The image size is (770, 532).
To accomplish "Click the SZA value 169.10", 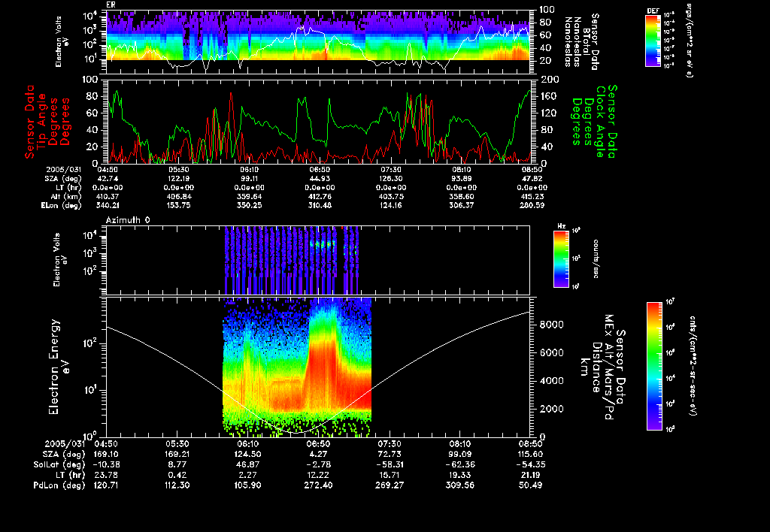I will coord(106,455).
